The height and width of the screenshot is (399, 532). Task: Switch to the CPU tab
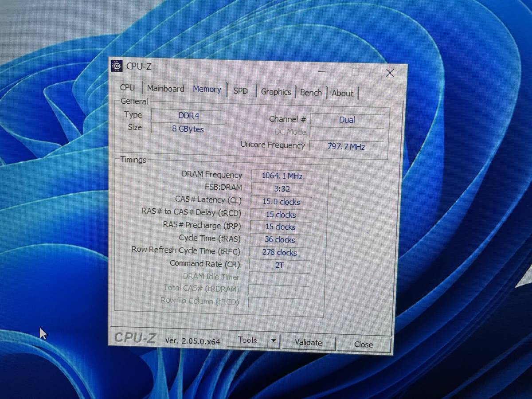pos(127,87)
